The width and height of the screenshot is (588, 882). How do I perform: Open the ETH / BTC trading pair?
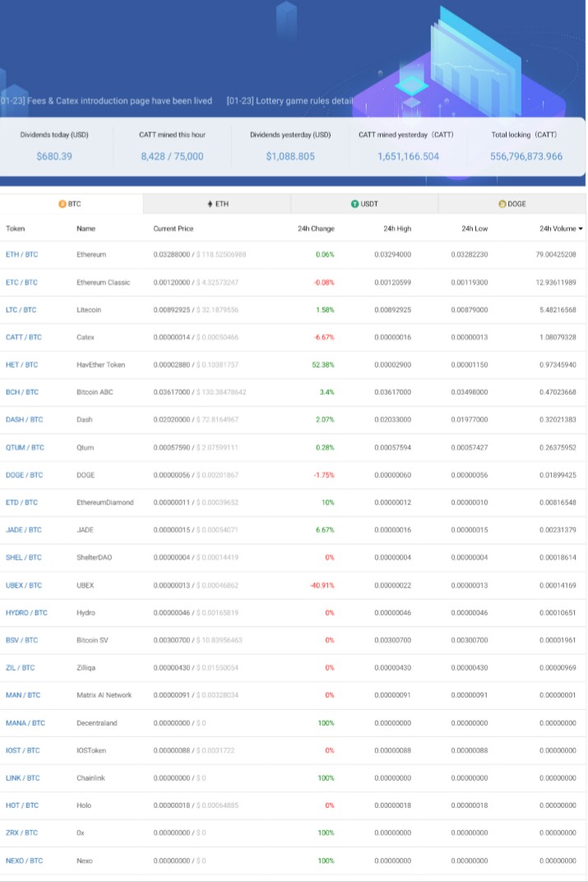point(22,254)
